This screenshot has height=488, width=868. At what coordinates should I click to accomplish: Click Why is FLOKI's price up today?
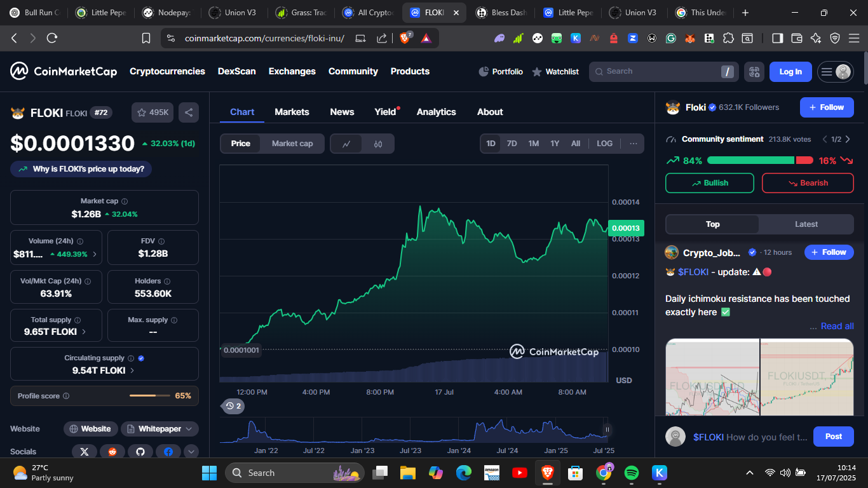(x=81, y=169)
